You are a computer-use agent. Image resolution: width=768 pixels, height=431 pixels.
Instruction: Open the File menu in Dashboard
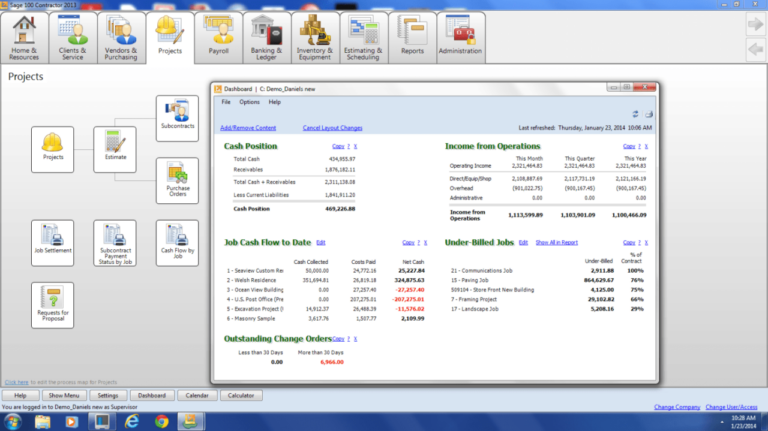(x=226, y=102)
